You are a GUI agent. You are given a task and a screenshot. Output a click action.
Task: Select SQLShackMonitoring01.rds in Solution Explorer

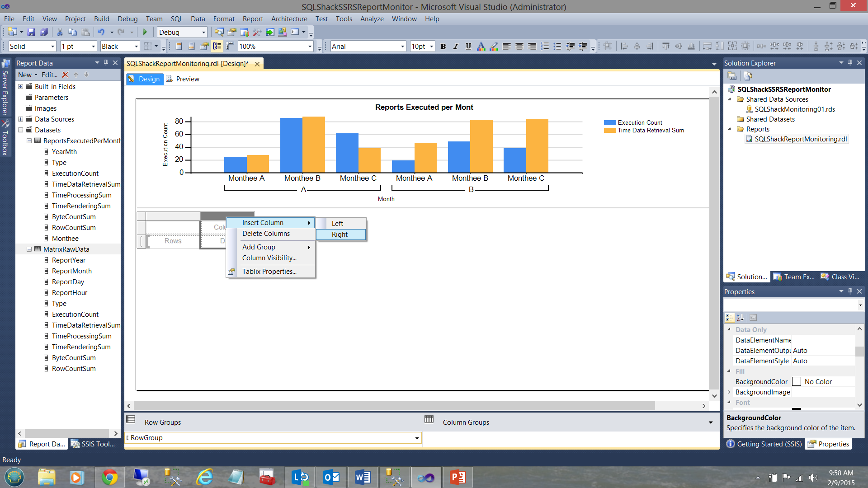click(x=794, y=109)
